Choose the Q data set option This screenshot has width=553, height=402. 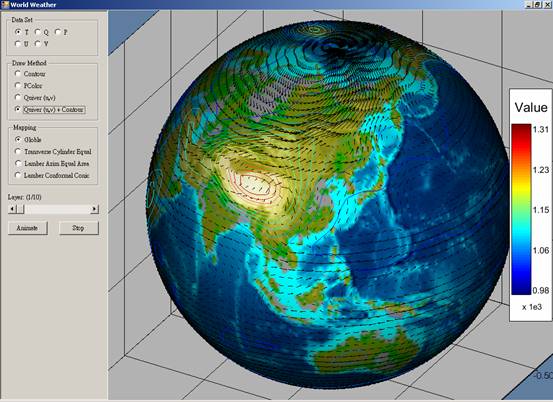pos(38,32)
